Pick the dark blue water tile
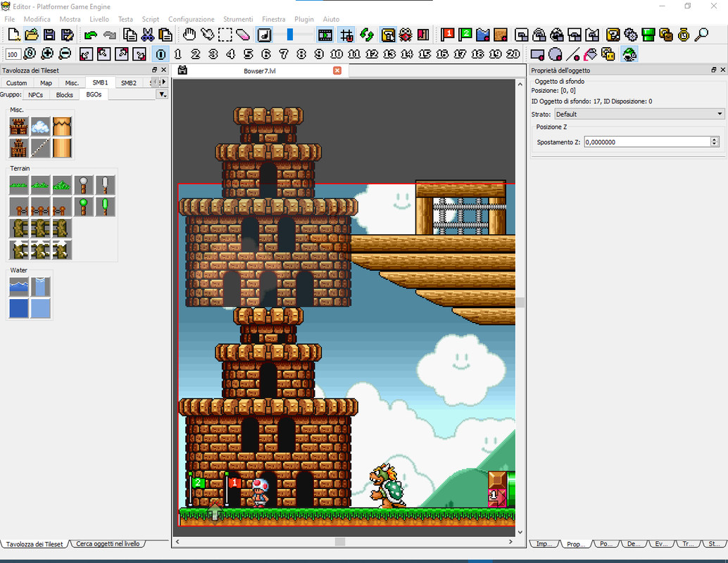The image size is (728, 563). [18, 308]
